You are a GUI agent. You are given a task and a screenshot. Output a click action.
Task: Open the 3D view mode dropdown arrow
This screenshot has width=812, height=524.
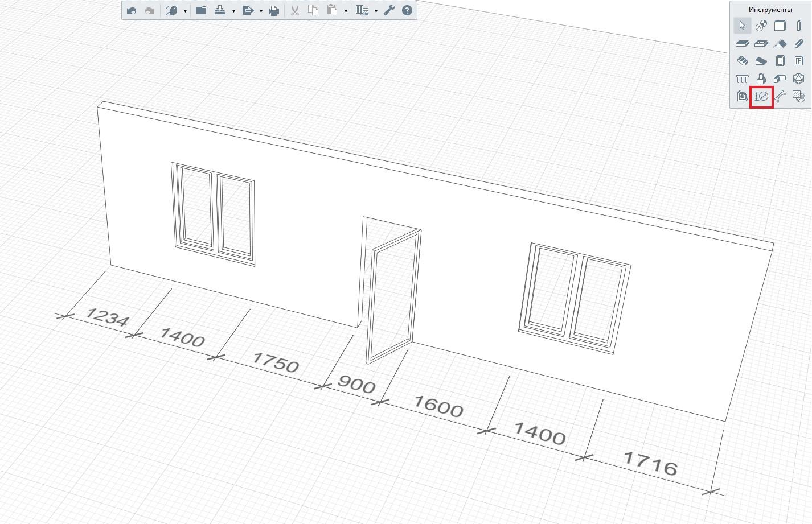(x=185, y=11)
